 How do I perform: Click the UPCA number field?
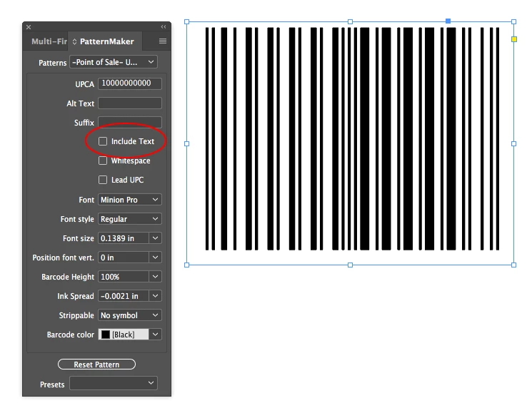[x=130, y=83]
